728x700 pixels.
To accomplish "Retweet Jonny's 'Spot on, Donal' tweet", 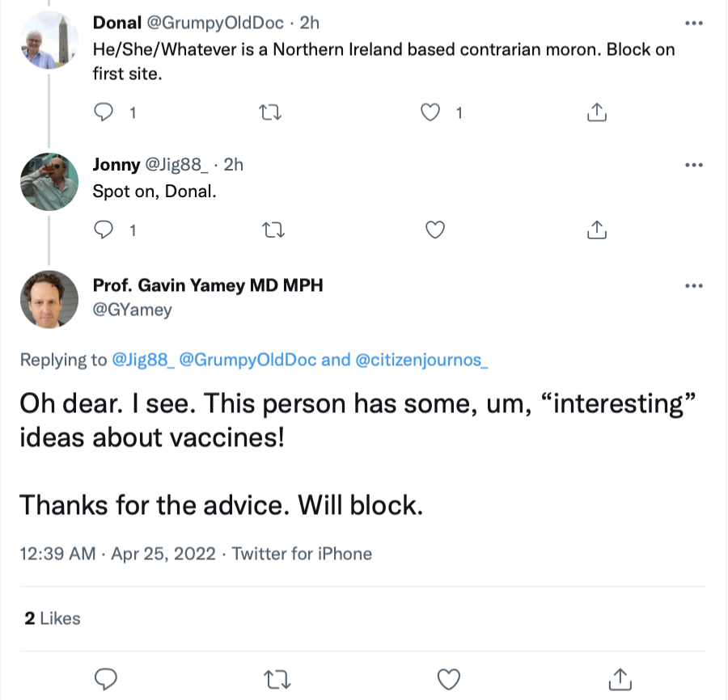I will (273, 230).
